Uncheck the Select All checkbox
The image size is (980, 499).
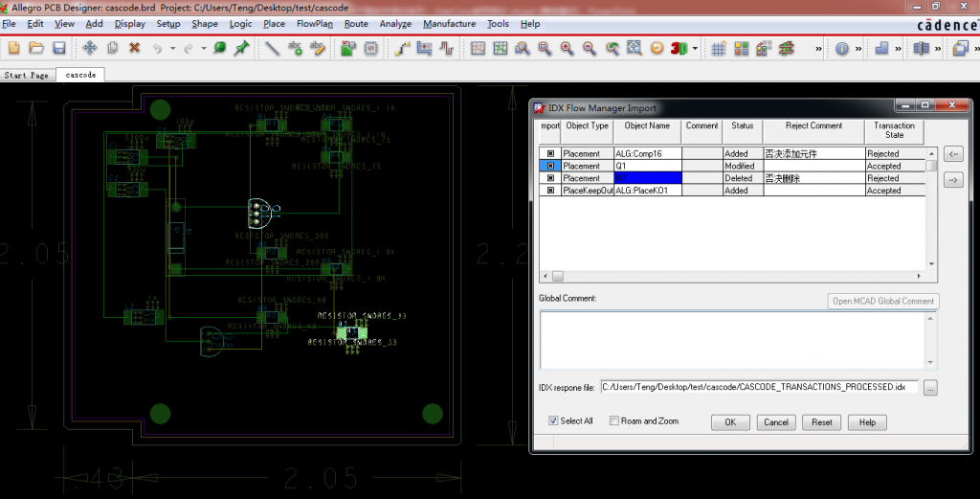pos(553,420)
